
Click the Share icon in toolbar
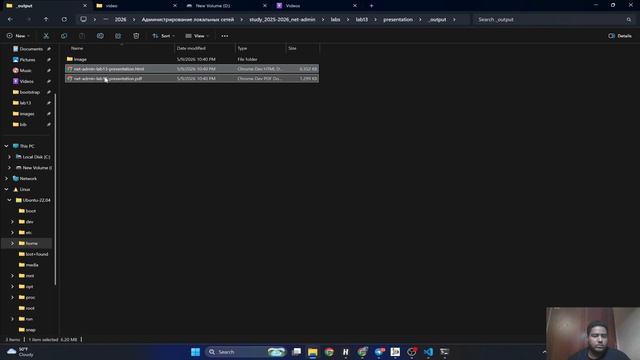pyautogui.click(x=118, y=36)
